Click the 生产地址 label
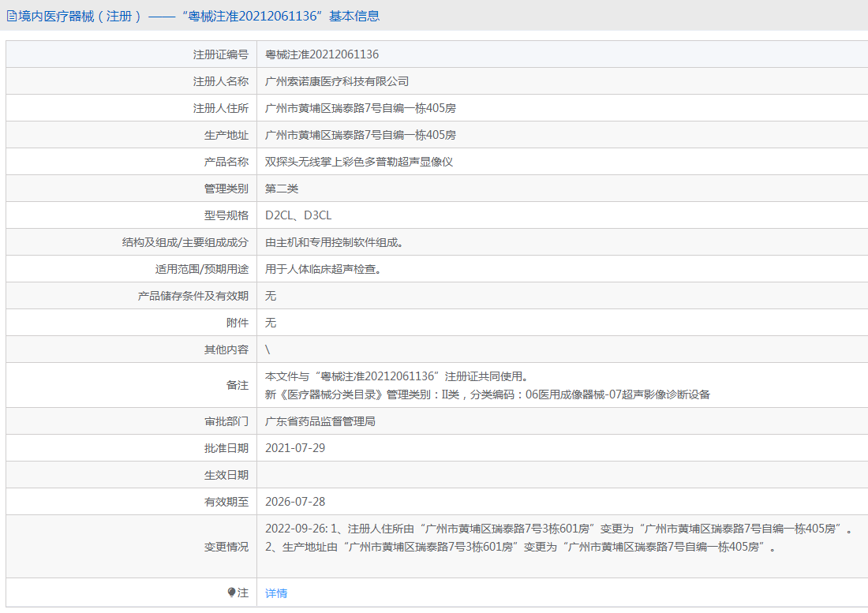The width and height of the screenshot is (868, 613). point(226,135)
